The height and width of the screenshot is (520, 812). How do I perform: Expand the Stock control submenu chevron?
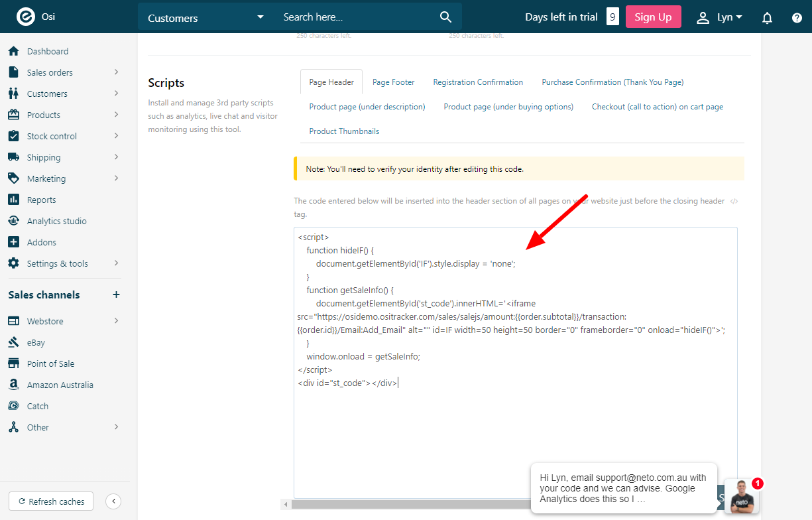[116, 136]
